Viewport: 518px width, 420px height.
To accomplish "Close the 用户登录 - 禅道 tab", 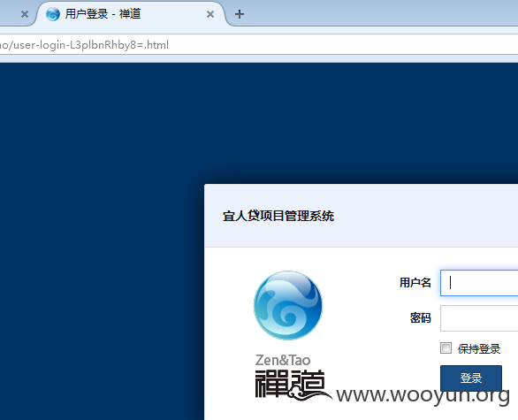I will pos(210,14).
